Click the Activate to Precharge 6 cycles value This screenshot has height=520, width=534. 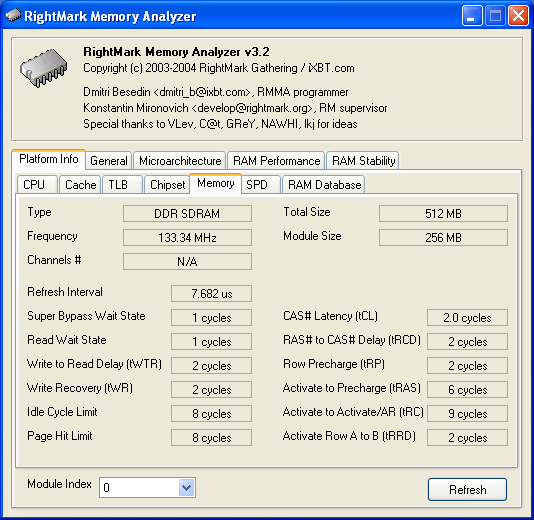(x=467, y=390)
